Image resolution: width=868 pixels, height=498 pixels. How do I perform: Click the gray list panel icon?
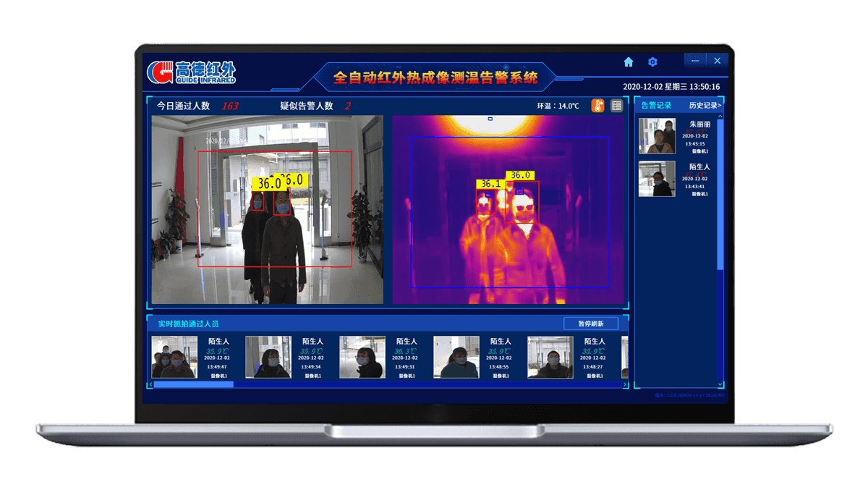pyautogui.click(x=616, y=106)
